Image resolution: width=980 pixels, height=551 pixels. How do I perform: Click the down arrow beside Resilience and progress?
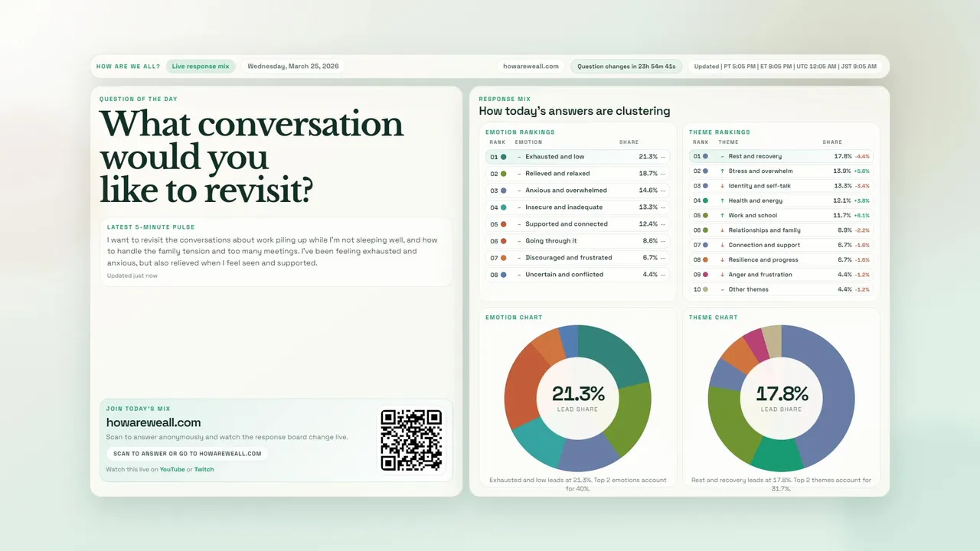(x=722, y=260)
